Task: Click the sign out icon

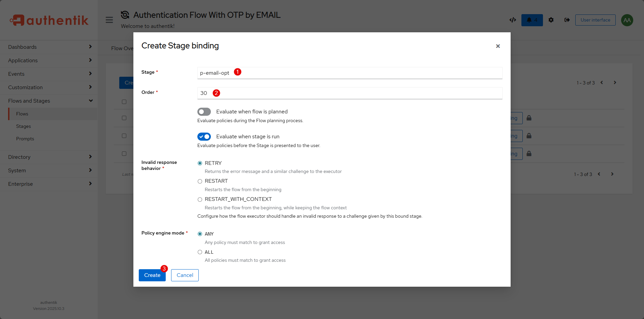Action: tap(567, 20)
